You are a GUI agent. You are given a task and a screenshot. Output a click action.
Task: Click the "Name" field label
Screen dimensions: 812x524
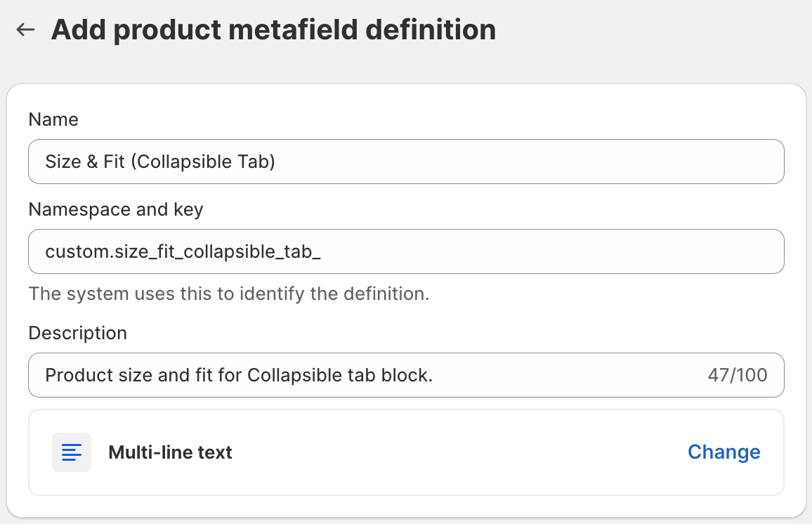point(53,119)
